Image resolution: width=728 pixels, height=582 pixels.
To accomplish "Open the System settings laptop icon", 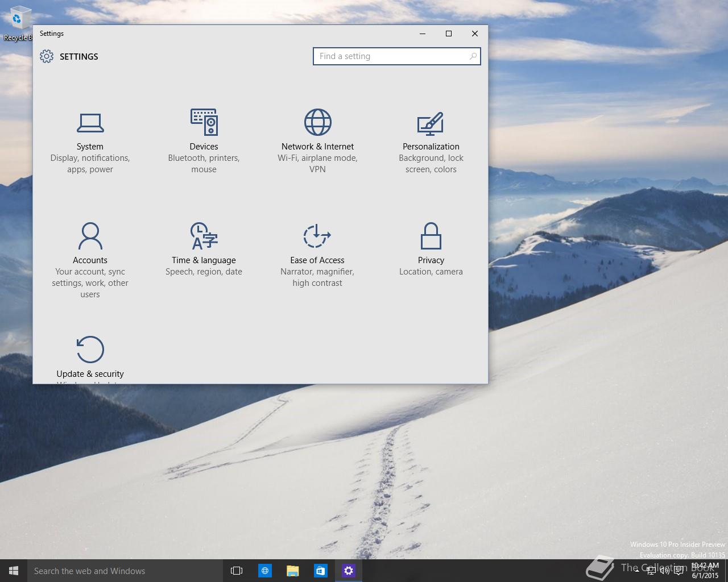I will 90,123.
